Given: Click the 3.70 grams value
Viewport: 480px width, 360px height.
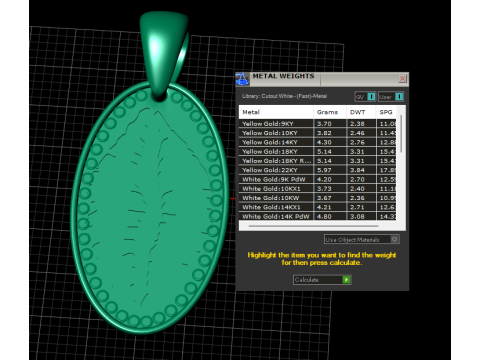Looking at the screenshot, I should click(324, 124).
